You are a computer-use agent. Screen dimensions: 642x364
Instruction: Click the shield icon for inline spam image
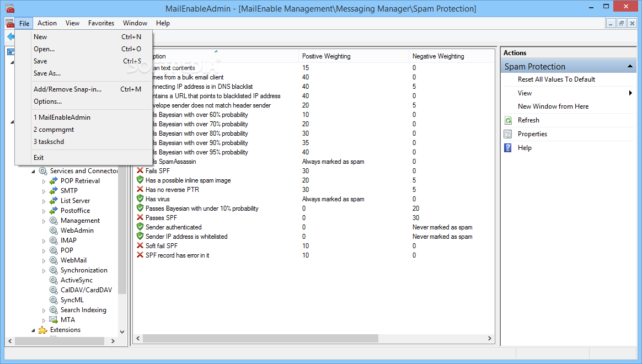point(140,180)
